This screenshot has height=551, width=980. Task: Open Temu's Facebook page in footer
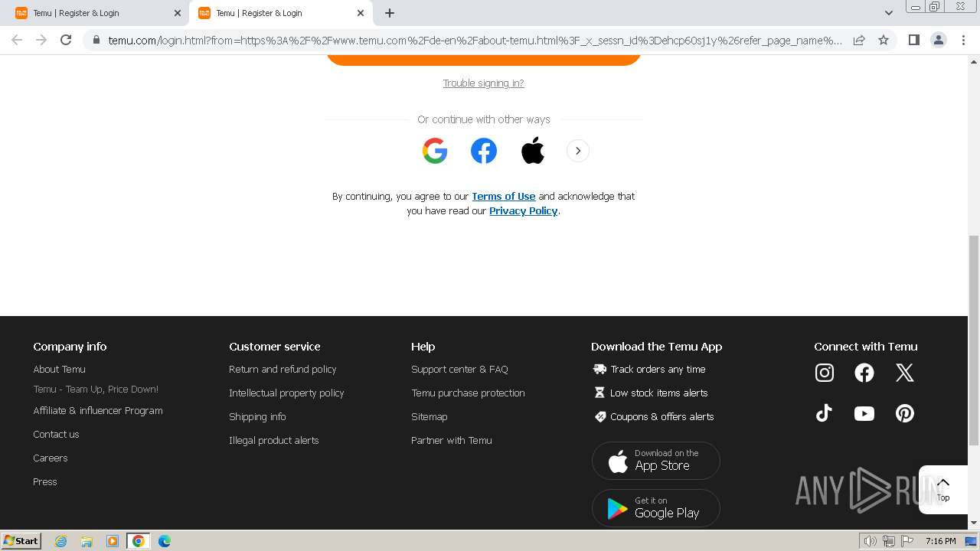pyautogui.click(x=864, y=373)
